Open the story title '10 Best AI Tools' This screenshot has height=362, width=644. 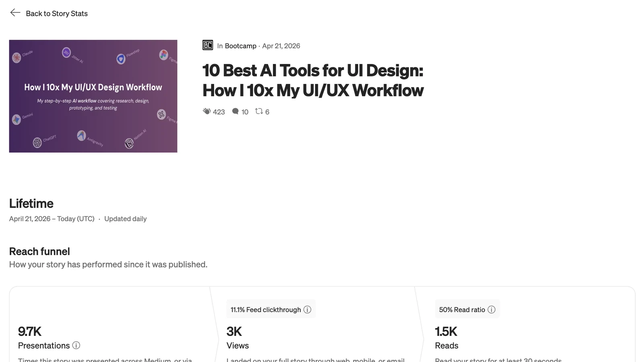point(313,80)
